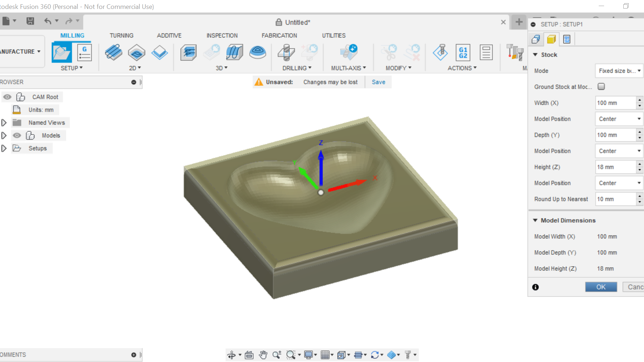
Task: Open the Setup tab in Setup dialog
Action: click(x=536, y=39)
